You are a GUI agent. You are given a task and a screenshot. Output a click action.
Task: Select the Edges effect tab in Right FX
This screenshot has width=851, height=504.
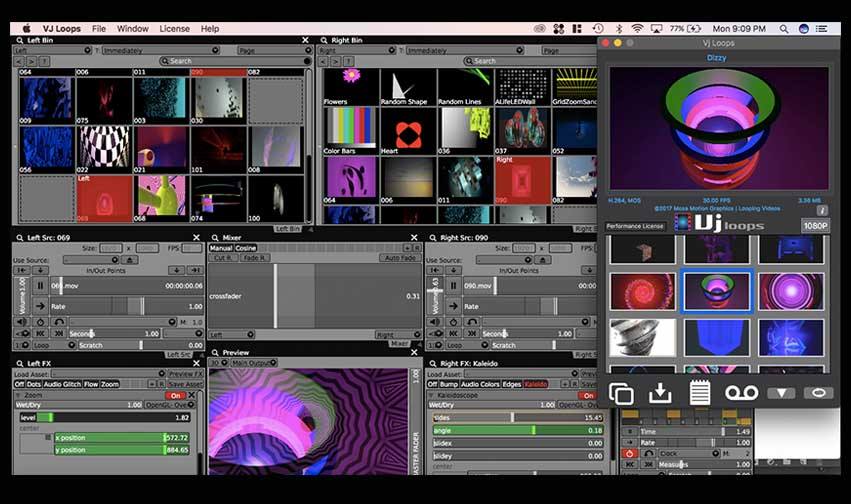(512, 384)
